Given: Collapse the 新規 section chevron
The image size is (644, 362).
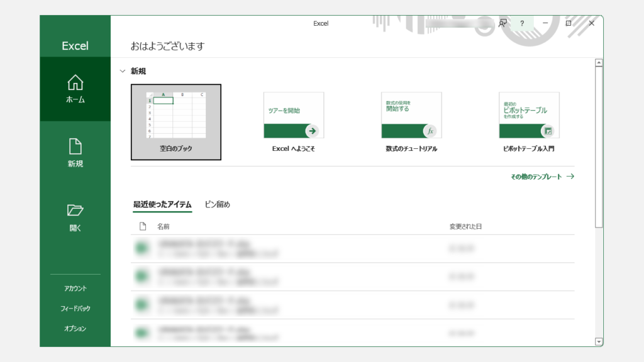Looking at the screenshot, I should [x=123, y=72].
